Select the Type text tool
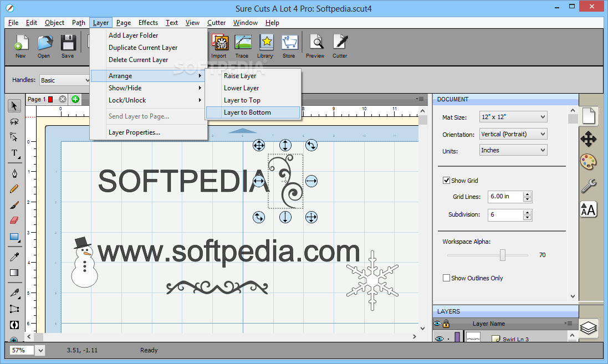 (x=14, y=153)
